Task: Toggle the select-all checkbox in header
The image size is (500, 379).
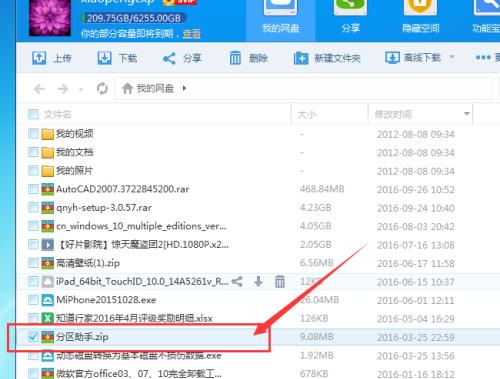Action: tap(33, 114)
